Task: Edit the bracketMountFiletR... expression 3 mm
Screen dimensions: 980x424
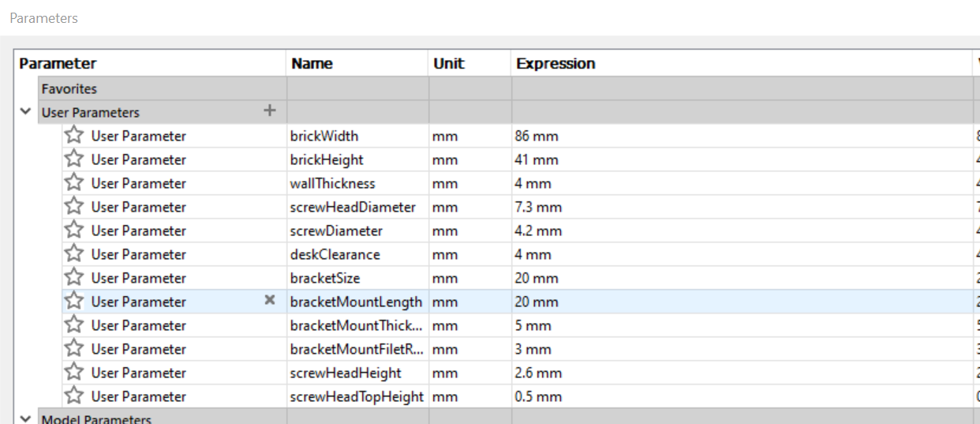Action: (742, 349)
